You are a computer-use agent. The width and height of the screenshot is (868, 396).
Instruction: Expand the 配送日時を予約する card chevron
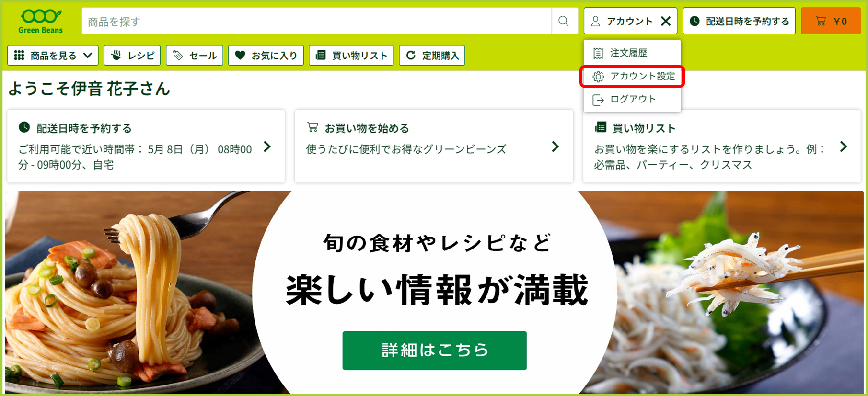click(267, 147)
